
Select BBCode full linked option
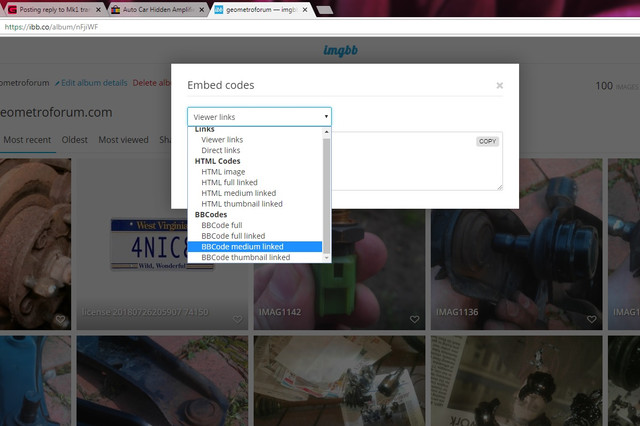coord(233,236)
